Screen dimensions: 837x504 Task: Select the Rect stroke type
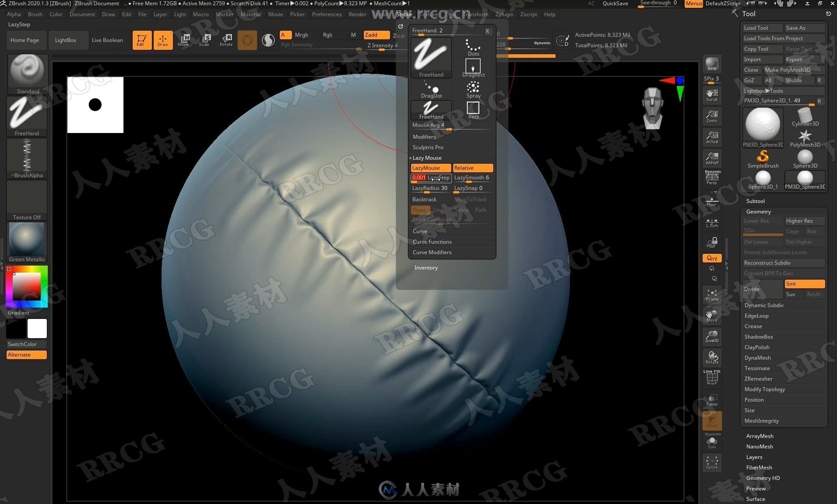tap(473, 110)
